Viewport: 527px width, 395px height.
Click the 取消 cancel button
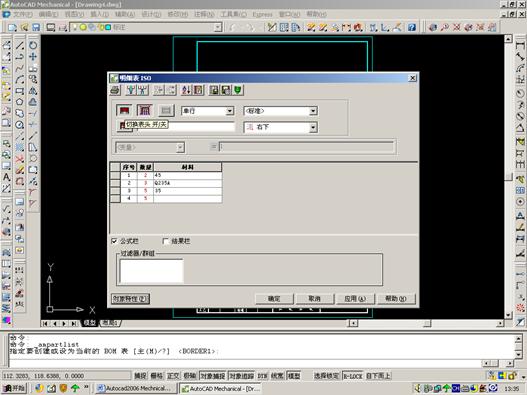(x=314, y=299)
